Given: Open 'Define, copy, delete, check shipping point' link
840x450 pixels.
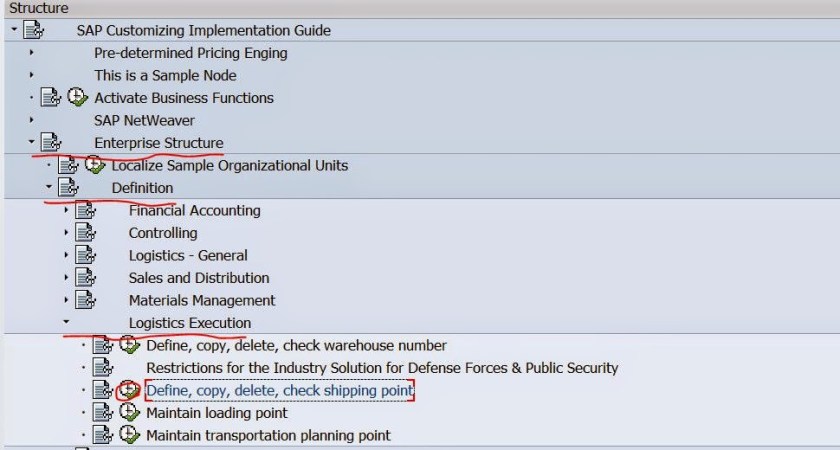Looking at the screenshot, I should (279, 391).
